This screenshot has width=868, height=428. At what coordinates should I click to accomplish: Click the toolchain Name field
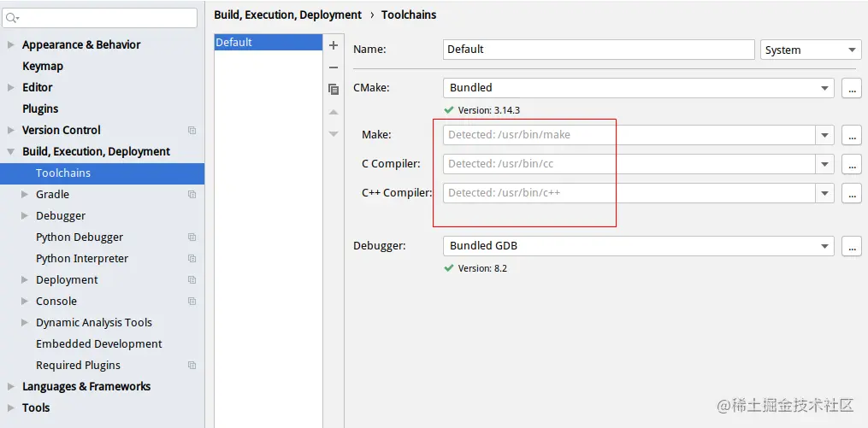coord(599,50)
